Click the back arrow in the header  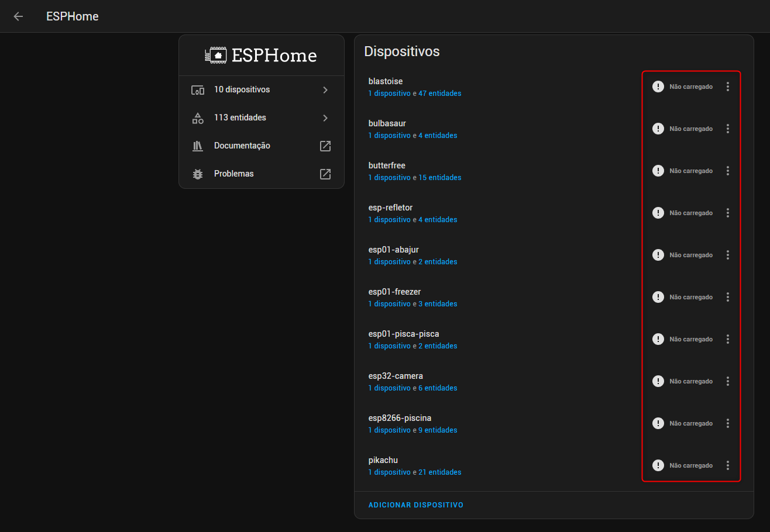coord(18,16)
